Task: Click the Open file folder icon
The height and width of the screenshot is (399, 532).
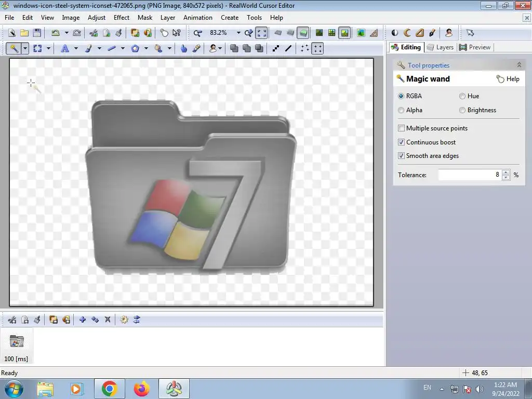Action: (x=24, y=33)
